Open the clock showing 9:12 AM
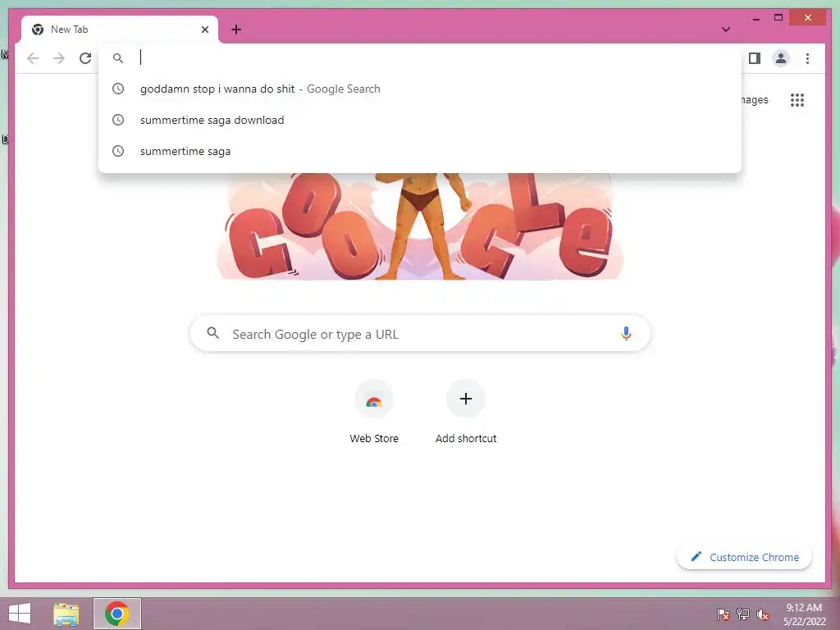The width and height of the screenshot is (840, 630). pyautogui.click(x=804, y=614)
